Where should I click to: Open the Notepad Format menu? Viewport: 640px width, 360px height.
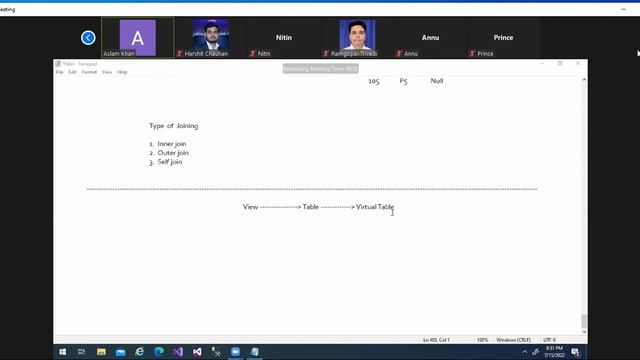point(89,72)
